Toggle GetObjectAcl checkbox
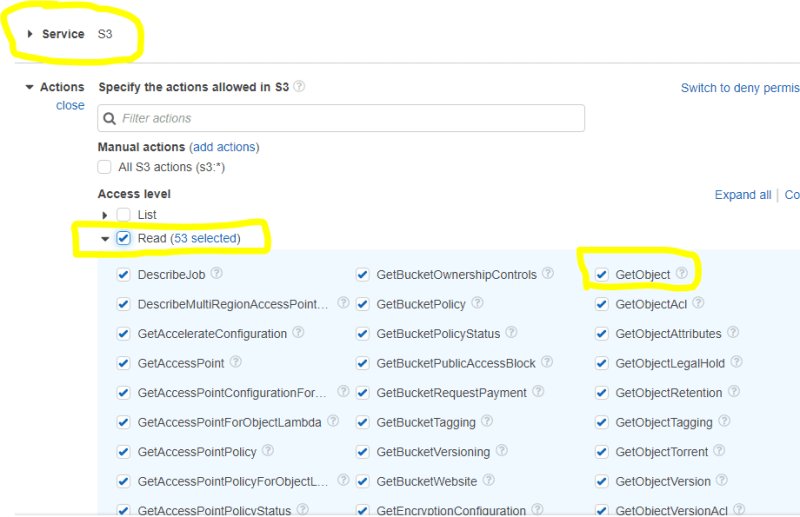The width and height of the screenshot is (800, 517). (602, 304)
